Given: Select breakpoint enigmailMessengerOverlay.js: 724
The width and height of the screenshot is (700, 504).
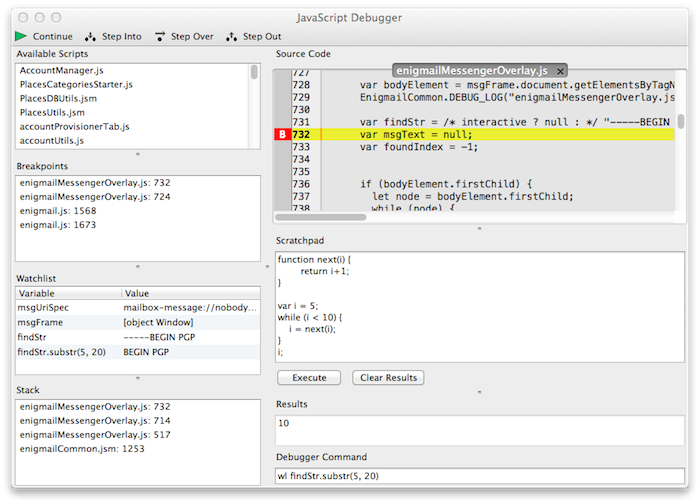Looking at the screenshot, I should [x=95, y=196].
